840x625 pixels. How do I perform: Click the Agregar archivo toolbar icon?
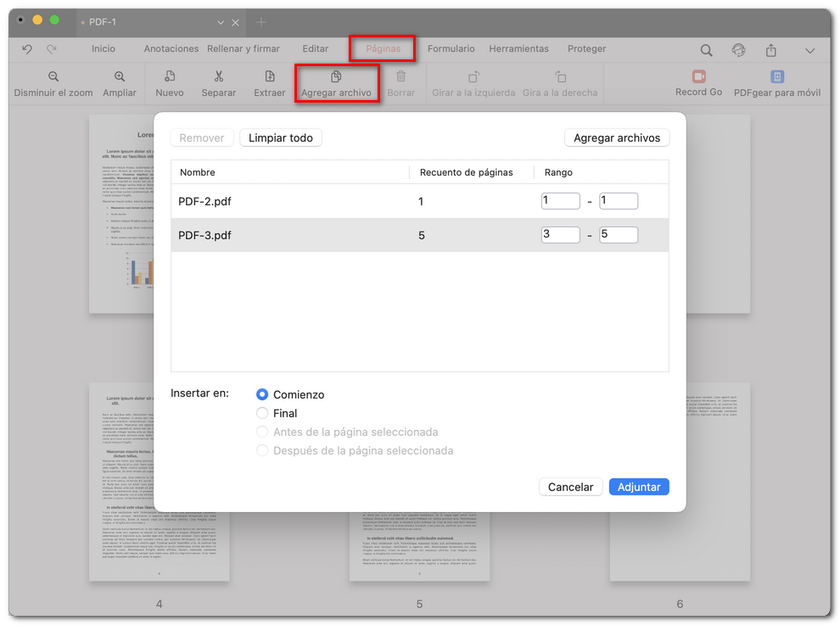tap(336, 76)
